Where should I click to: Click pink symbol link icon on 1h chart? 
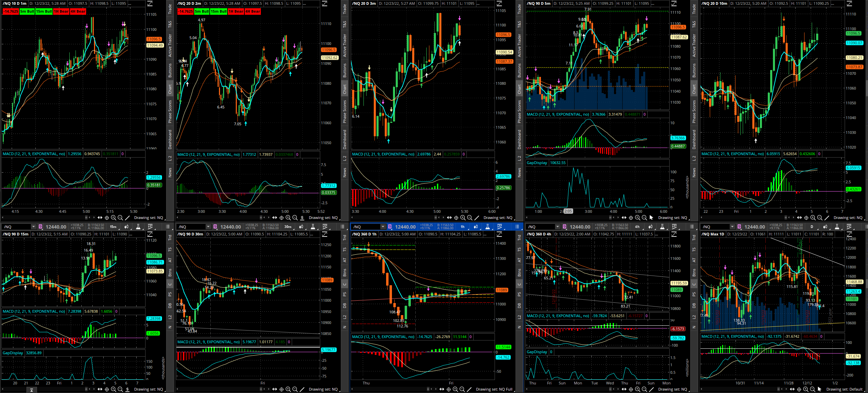[390, 227]
